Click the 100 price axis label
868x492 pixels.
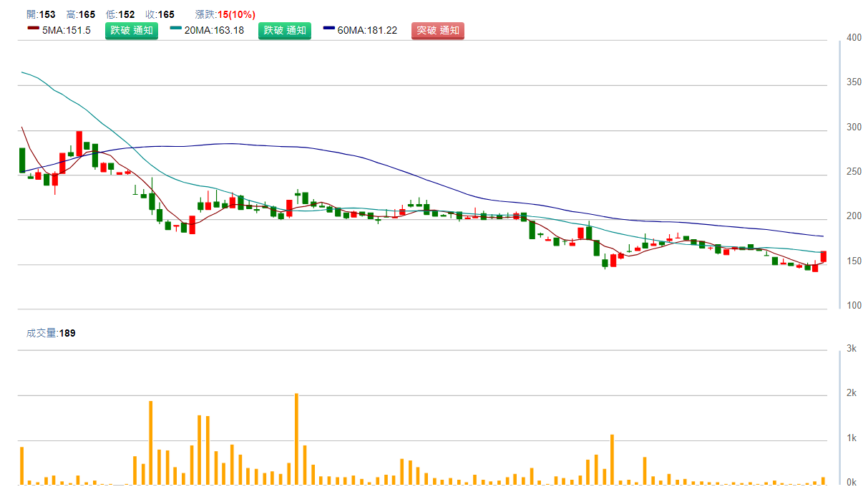[853, 306]
